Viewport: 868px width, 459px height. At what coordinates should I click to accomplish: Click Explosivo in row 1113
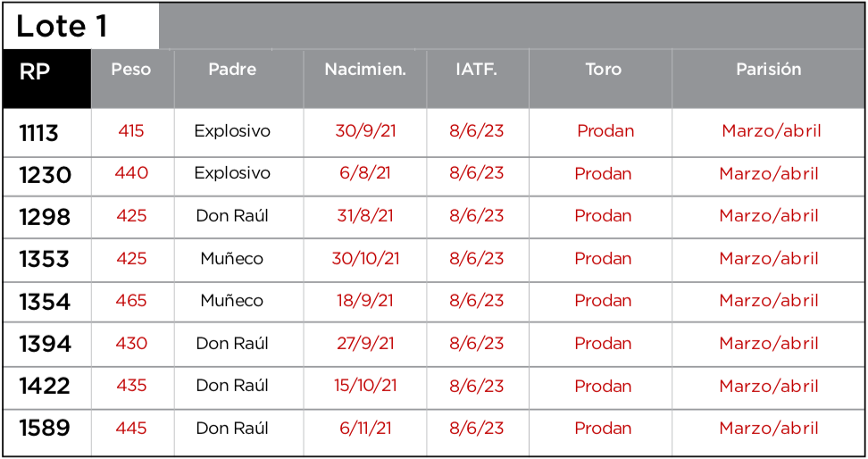coord(232,131)
